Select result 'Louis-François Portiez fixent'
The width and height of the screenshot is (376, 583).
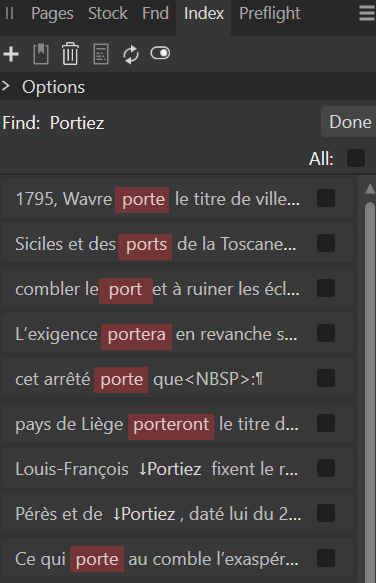(177, 468)
